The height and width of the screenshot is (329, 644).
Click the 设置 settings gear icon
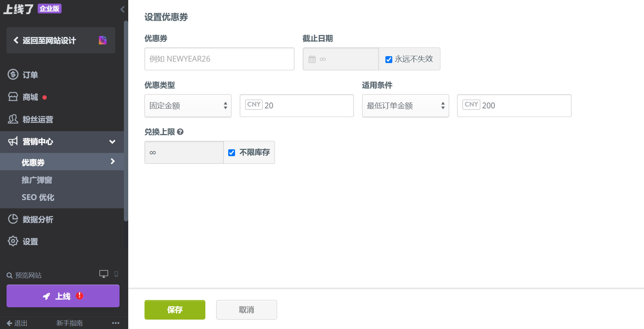coord(13,241)
